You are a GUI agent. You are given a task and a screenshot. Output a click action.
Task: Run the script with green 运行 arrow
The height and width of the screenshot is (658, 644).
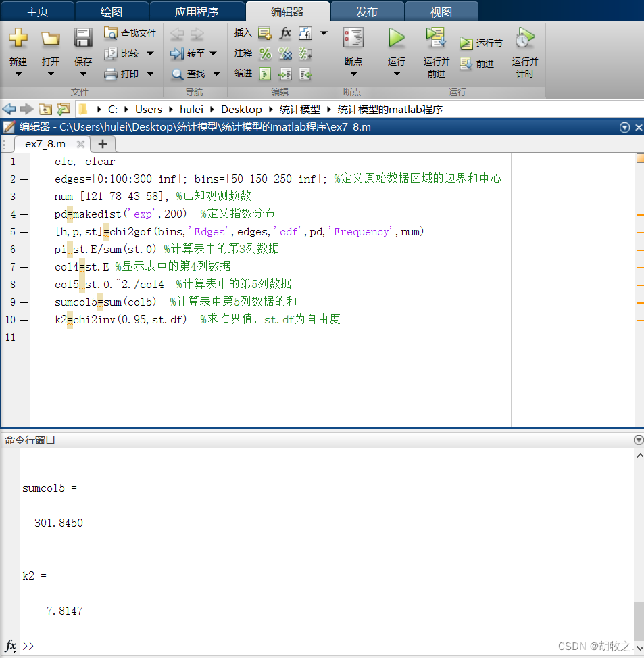tap(396, 38)
